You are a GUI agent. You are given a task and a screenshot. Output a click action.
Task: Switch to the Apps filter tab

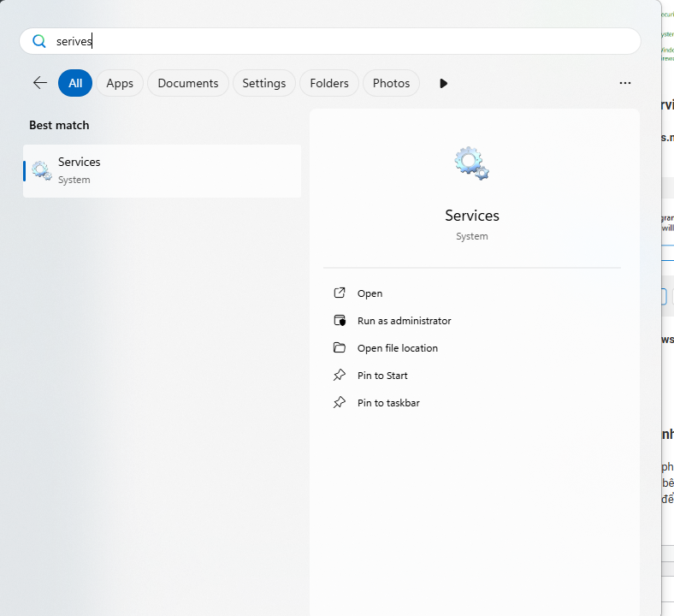tap(120, 83)
